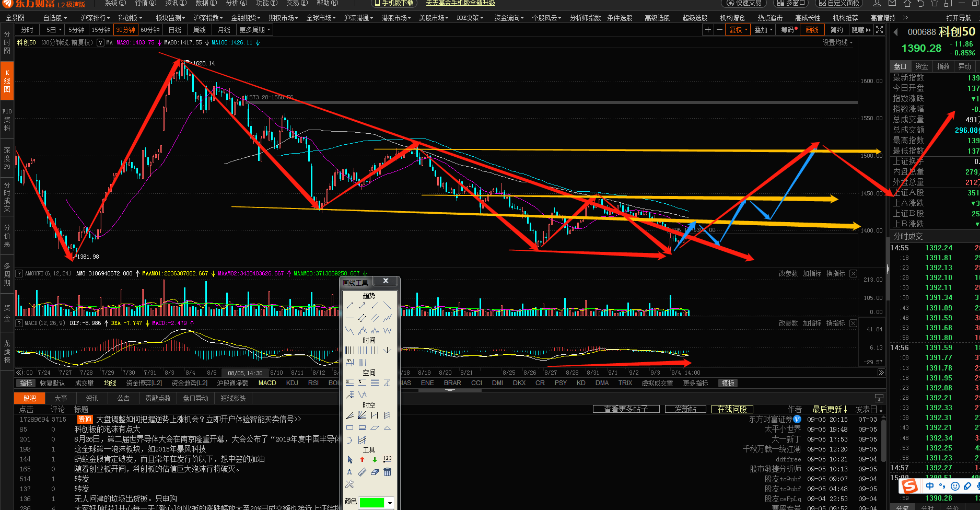
Task: Click the fullscreen chart icon
Action: [x=880, y=30]
